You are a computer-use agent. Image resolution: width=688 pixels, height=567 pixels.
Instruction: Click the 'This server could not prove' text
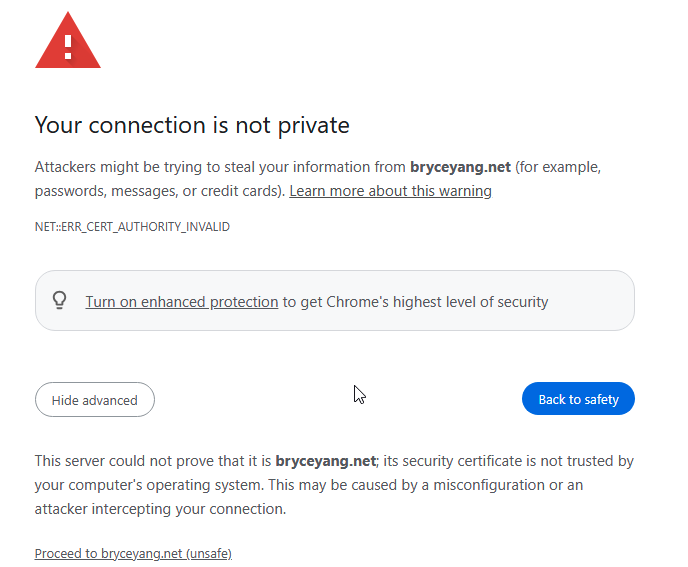[130, 461]
